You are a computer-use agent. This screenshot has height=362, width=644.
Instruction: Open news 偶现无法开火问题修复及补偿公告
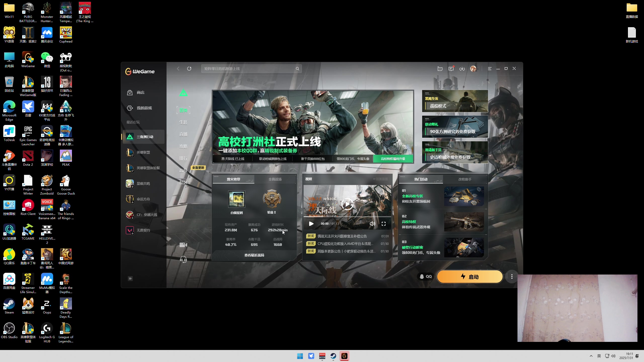(347, 236)
